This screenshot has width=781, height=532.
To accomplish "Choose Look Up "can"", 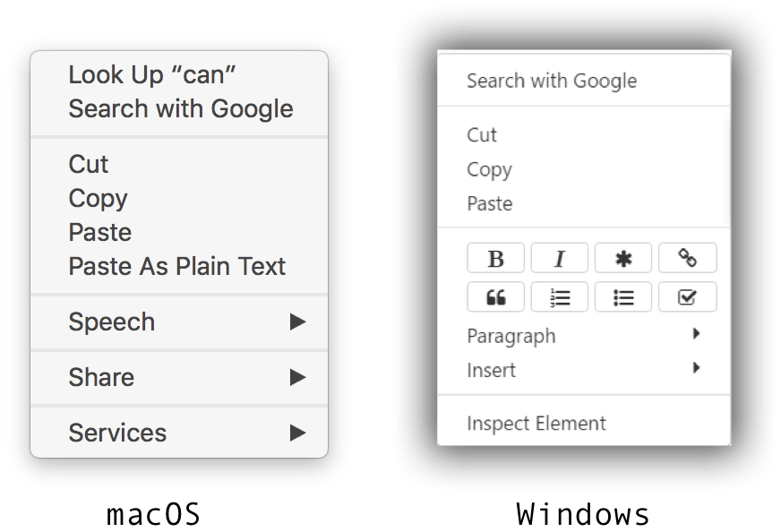I will (x=152, y=75).
